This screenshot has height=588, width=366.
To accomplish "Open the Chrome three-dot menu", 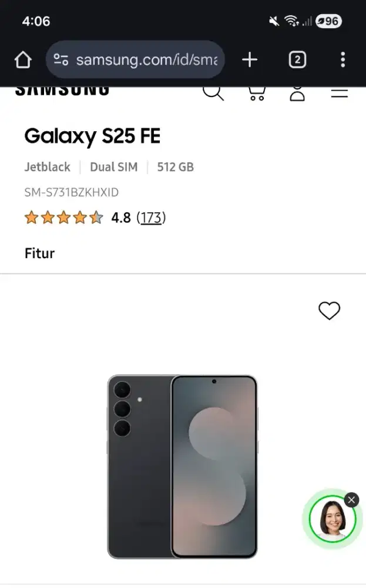I will 343,59.
